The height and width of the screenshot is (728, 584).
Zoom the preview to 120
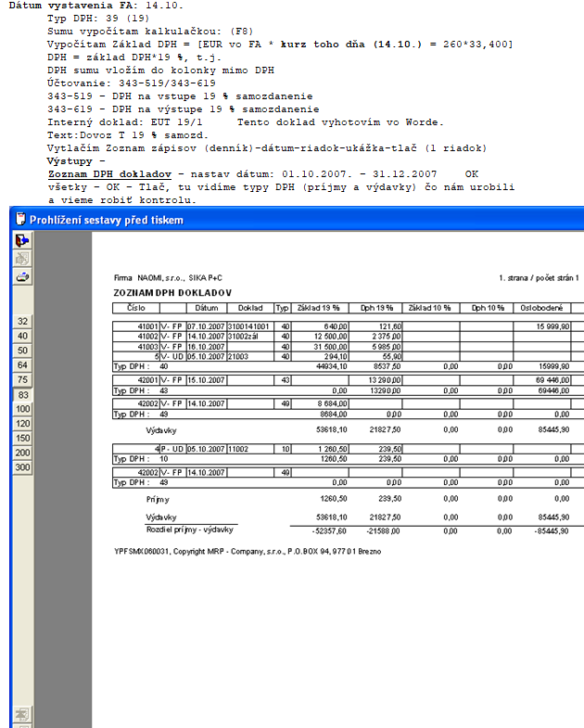[x=22, y=424]
